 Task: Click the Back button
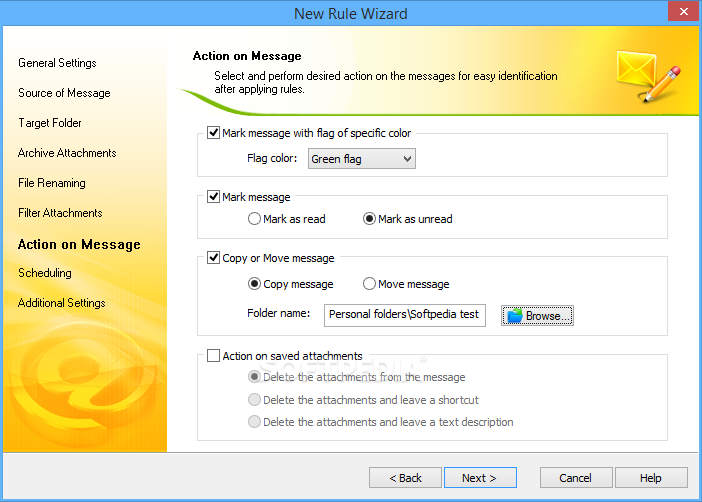(x=405, y=478)
